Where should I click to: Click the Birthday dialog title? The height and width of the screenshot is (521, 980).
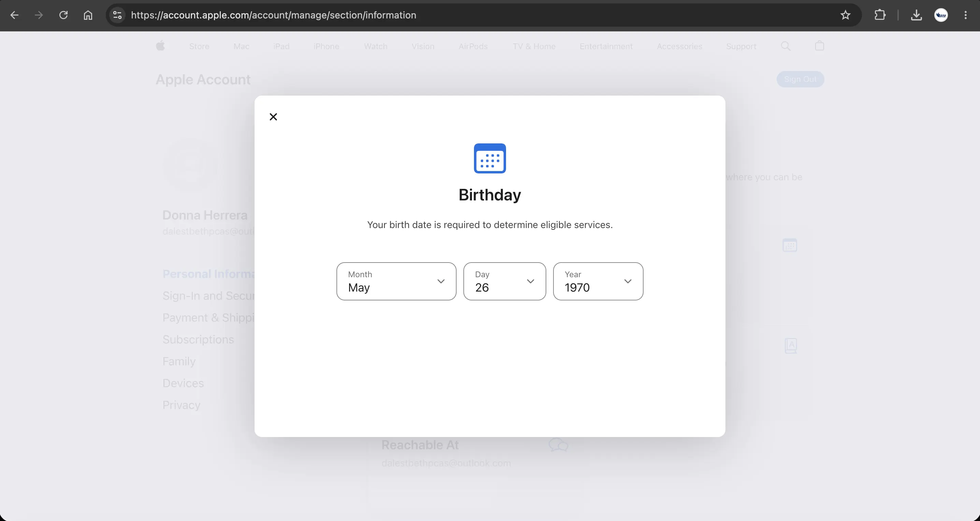(490, 195)
